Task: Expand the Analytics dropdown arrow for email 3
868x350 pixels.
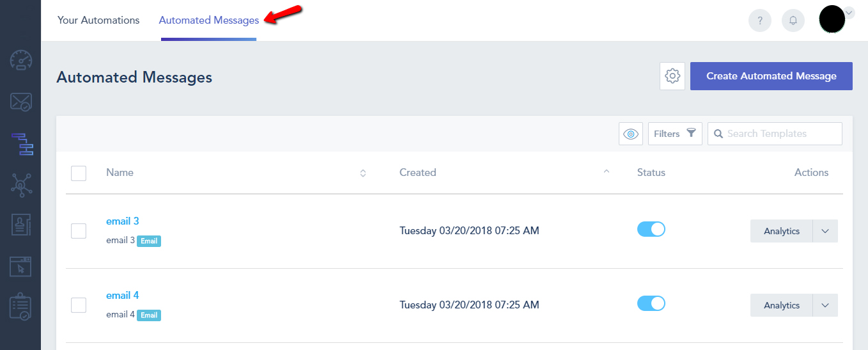Action: (825, 231)
